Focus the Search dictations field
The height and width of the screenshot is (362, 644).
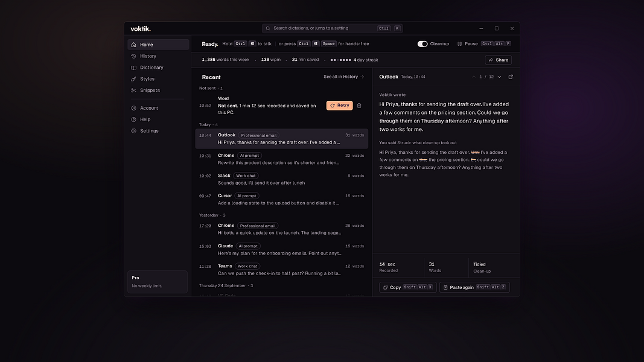pyautogui.click(x=332, y=28)
